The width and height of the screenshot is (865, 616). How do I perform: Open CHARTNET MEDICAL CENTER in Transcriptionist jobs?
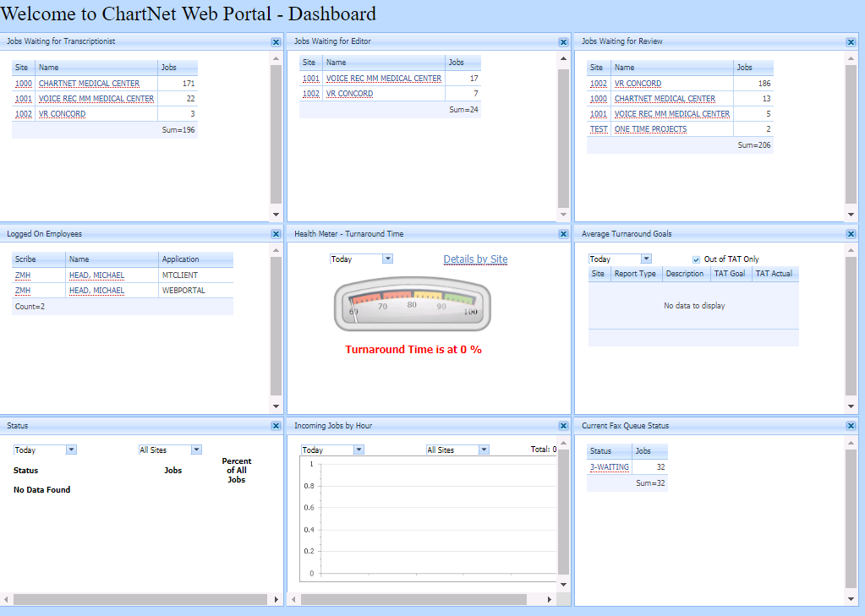pos(89,84)
